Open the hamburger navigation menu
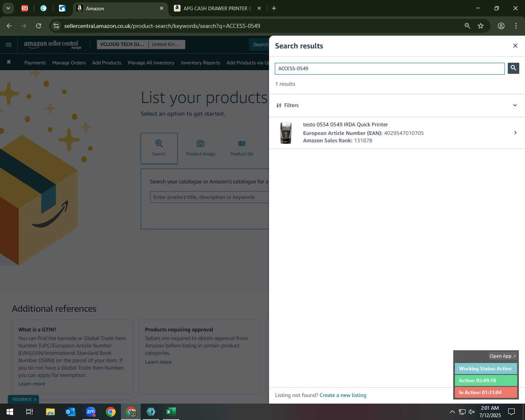This screenshot has width=525, height=420. pos(9,45)
